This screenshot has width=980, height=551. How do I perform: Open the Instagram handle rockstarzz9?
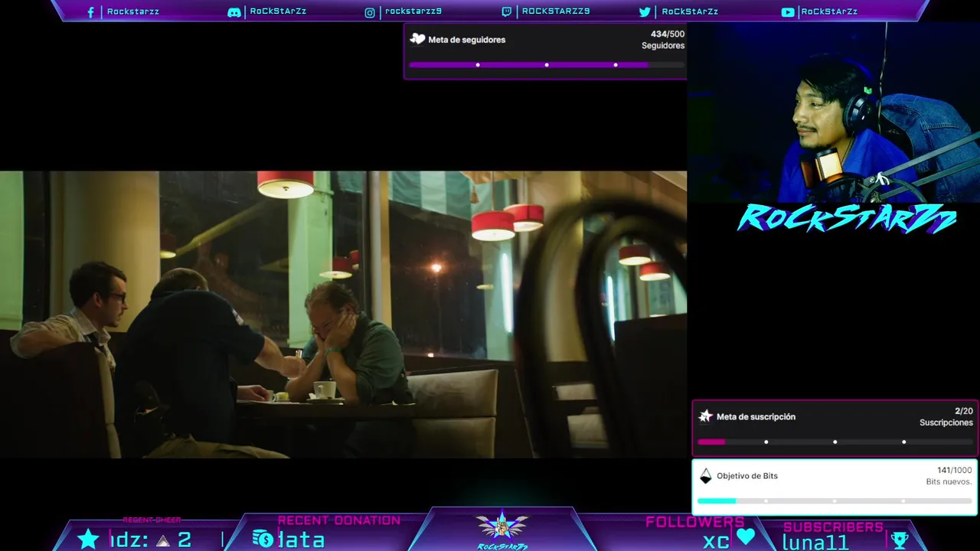413,11
